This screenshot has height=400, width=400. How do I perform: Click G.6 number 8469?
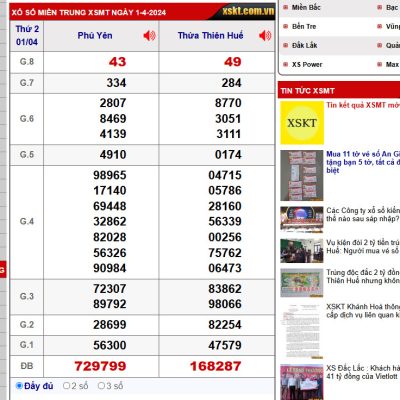click(x=113, y=119)
